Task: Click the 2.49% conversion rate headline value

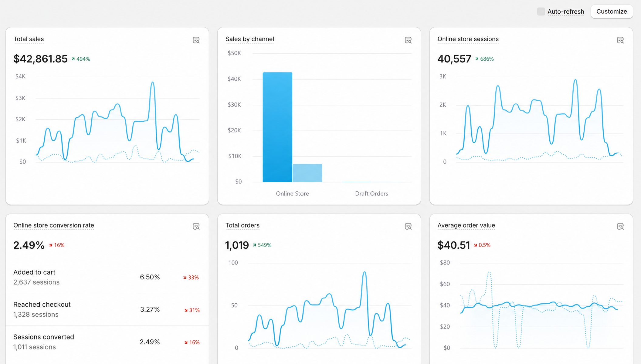Action: (29, 245)
